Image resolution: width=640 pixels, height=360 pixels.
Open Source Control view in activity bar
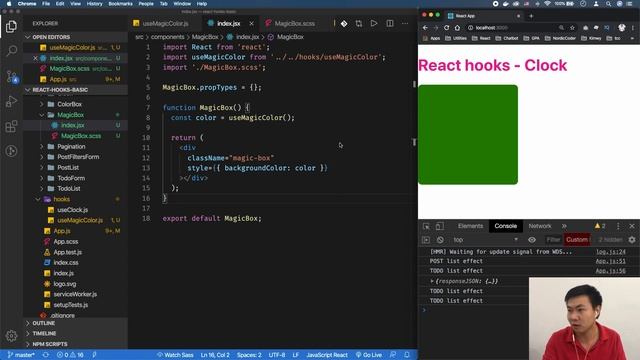tap(11, 76)
